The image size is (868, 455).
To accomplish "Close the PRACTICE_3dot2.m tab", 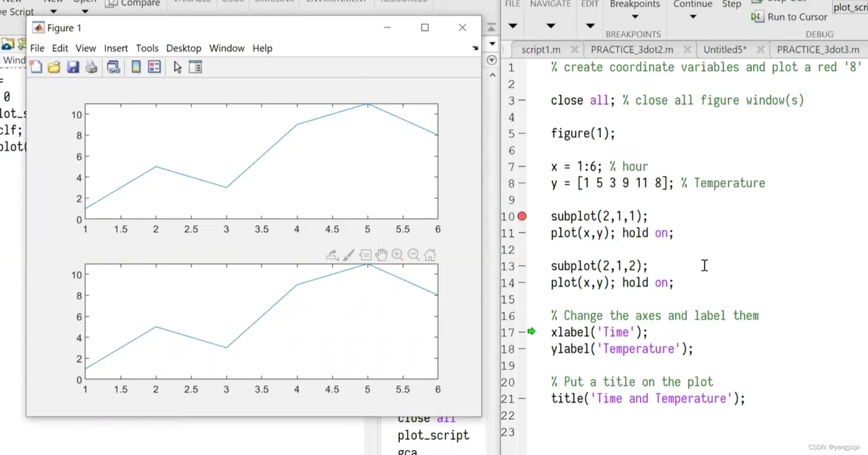I will (687, 50).
